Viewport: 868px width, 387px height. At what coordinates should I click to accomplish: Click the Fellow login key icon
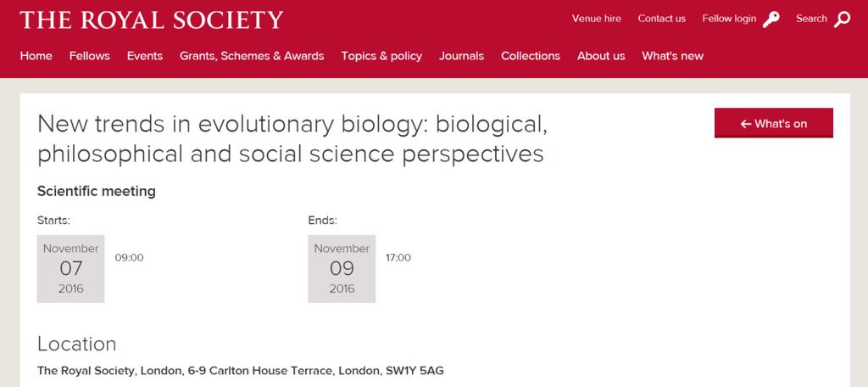(771, 20)
